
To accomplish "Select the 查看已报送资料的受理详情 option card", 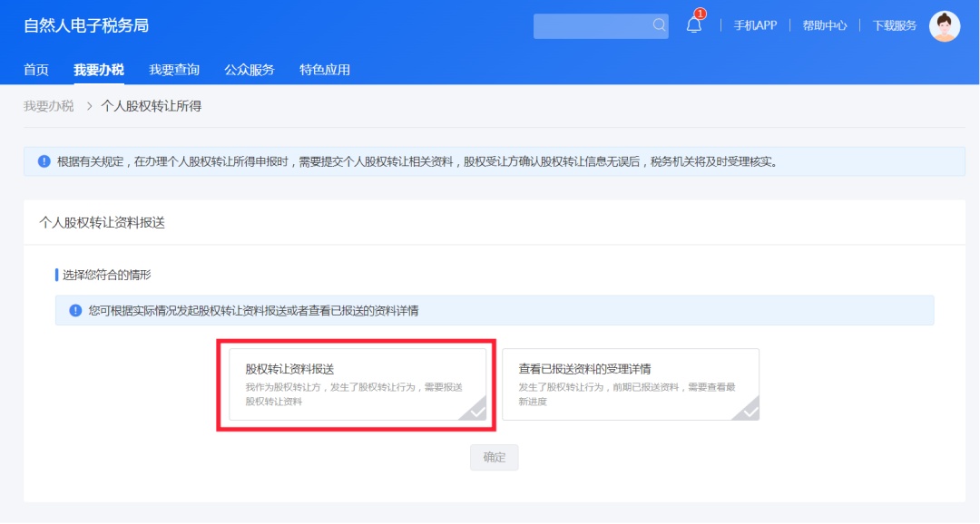I will point(631,384).
